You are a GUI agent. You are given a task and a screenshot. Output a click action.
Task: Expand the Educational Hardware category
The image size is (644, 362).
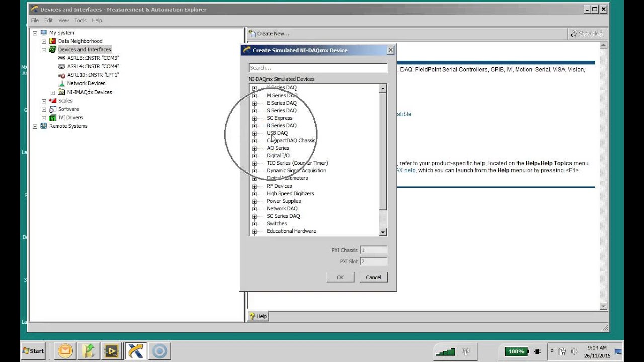tap(254, 231)
